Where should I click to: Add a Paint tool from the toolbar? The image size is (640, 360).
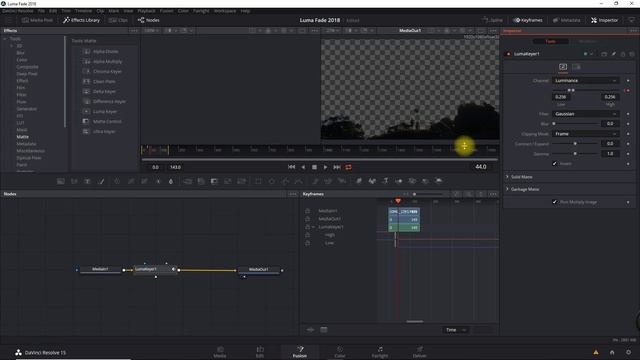point(101,181)
